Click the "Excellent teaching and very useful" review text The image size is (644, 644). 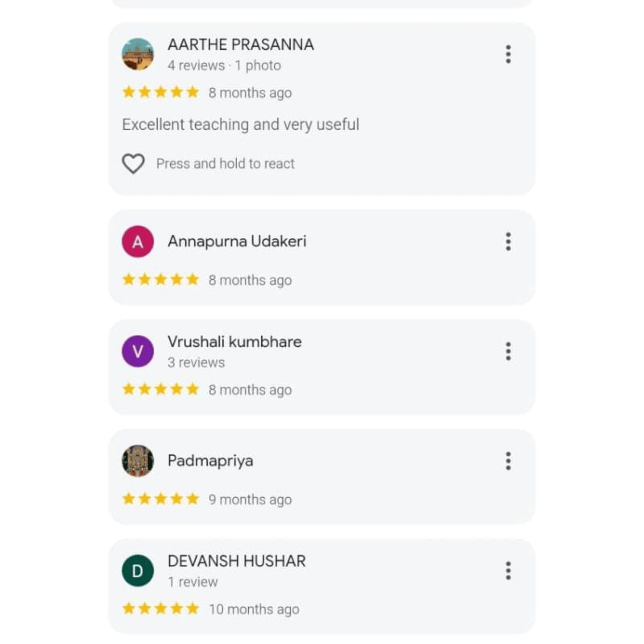[240, 125]
